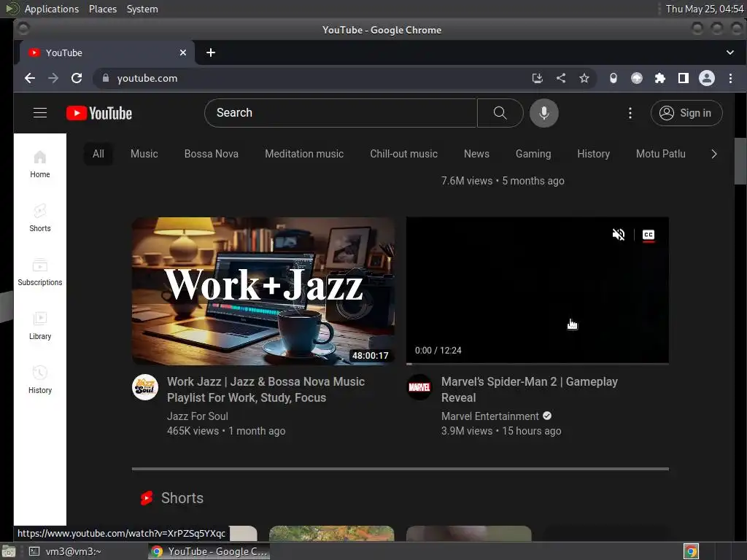Image resolution: width=747 pixels, height=560 pixels.
Task: Open Chrome profile avatar
Action: 706,78
